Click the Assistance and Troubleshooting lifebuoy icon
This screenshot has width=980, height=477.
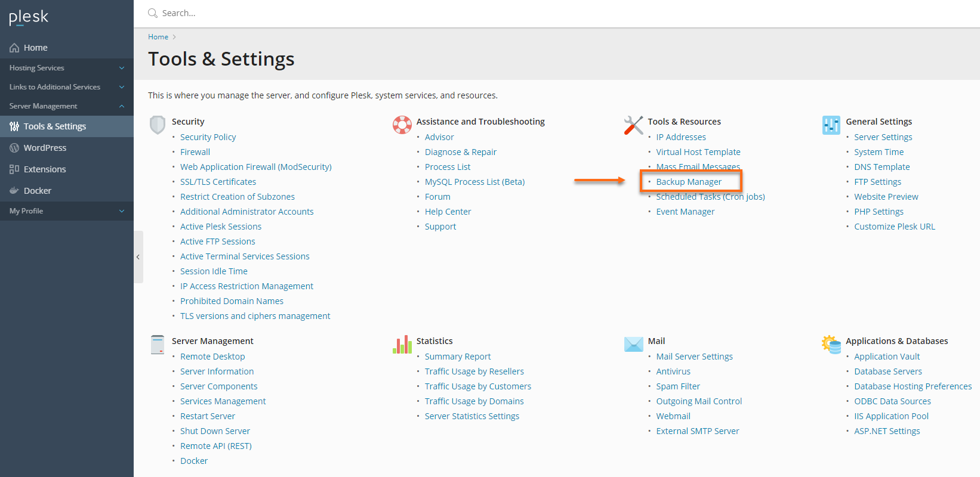[402, 125]
